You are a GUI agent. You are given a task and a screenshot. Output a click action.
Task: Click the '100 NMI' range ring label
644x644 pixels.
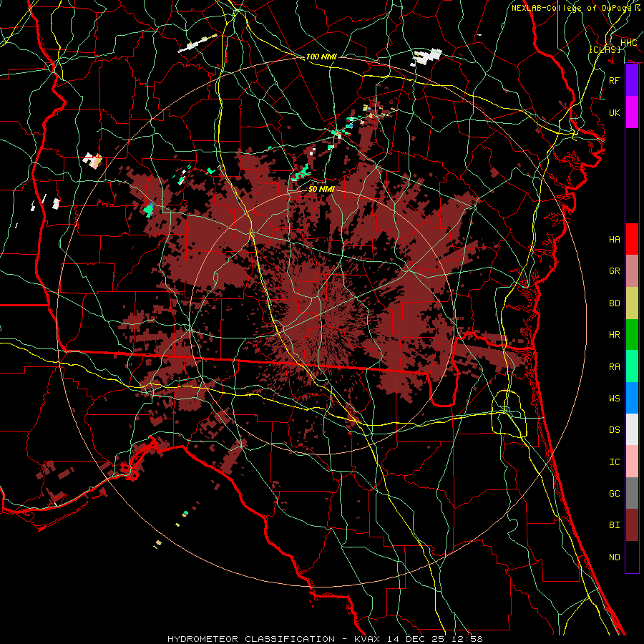coord(321,57)
